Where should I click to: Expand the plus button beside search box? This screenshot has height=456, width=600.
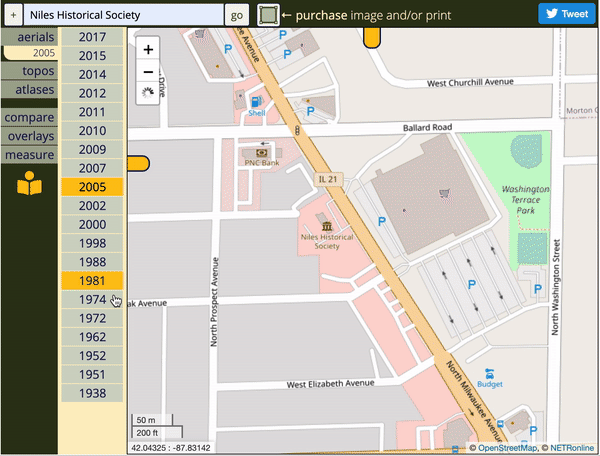[13, 15]
